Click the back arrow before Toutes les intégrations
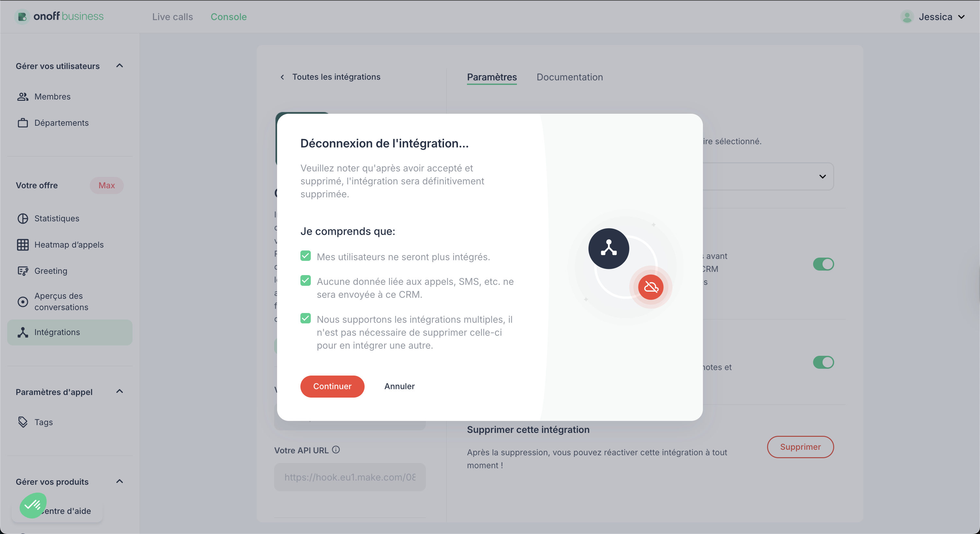980x534 pixels. [x=282, y=77]
